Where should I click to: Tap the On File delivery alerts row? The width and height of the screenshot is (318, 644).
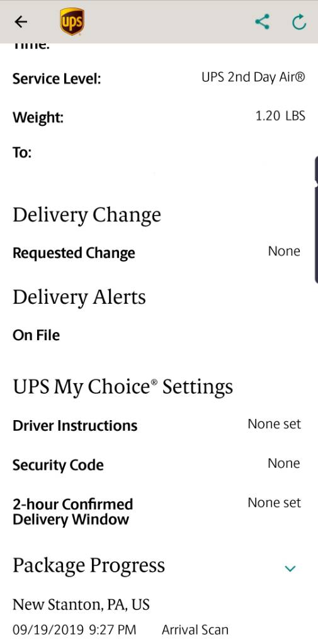[x=159, y=335]
